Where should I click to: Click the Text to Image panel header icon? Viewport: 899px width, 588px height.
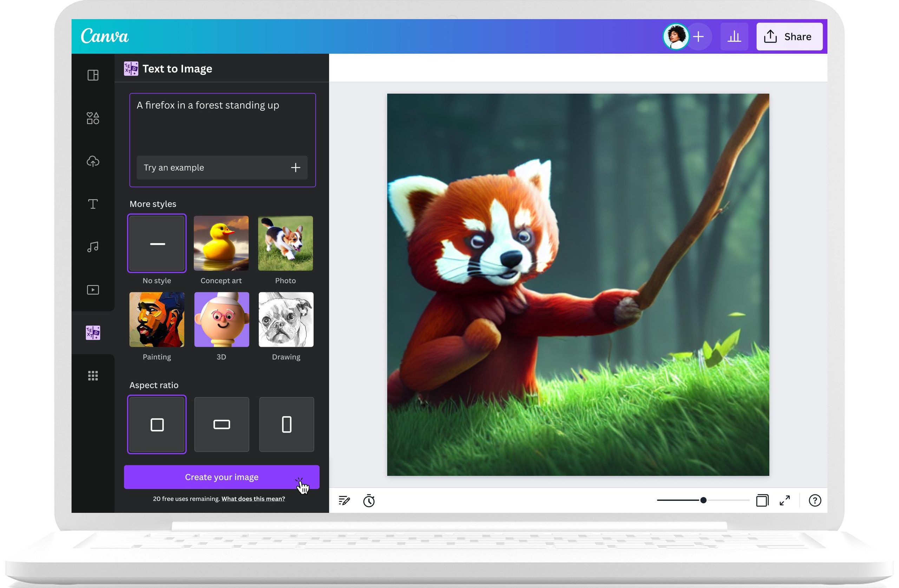pos(131,69)
